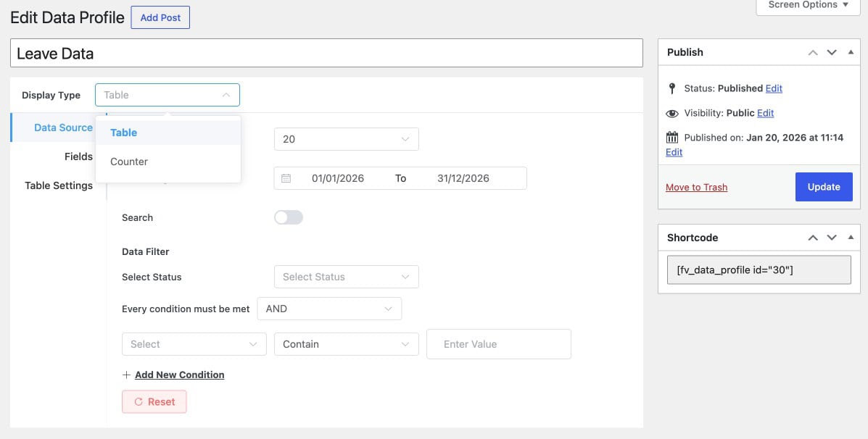Open the Select Status dropdown
Image resolution: width=868 pixels, height=439 pixels.
click(x=346, y=277)
